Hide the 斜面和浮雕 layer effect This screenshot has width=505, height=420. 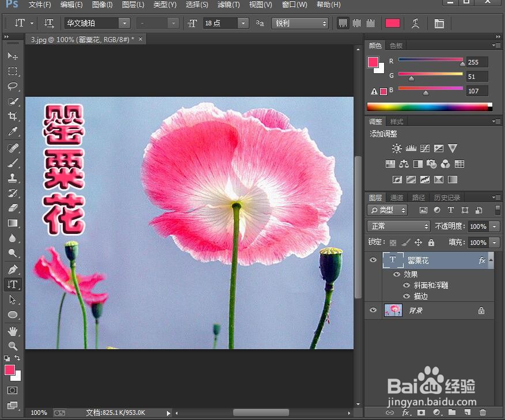click(x=408, y=285)
